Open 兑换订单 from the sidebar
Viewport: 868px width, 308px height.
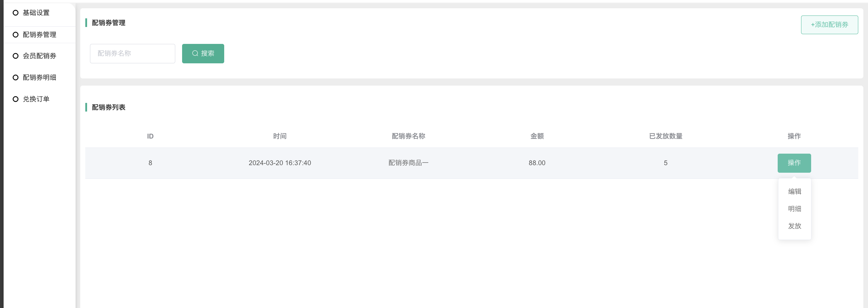(36, 99)
